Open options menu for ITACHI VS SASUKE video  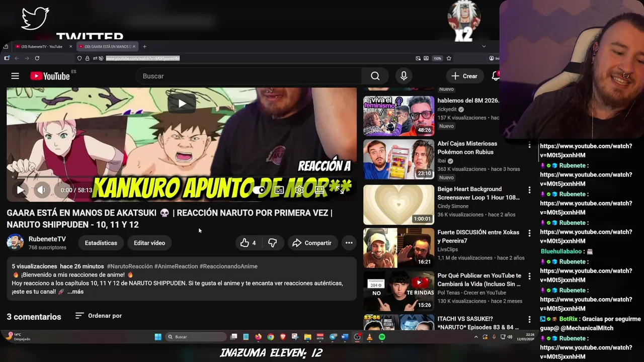pos(529,320)
